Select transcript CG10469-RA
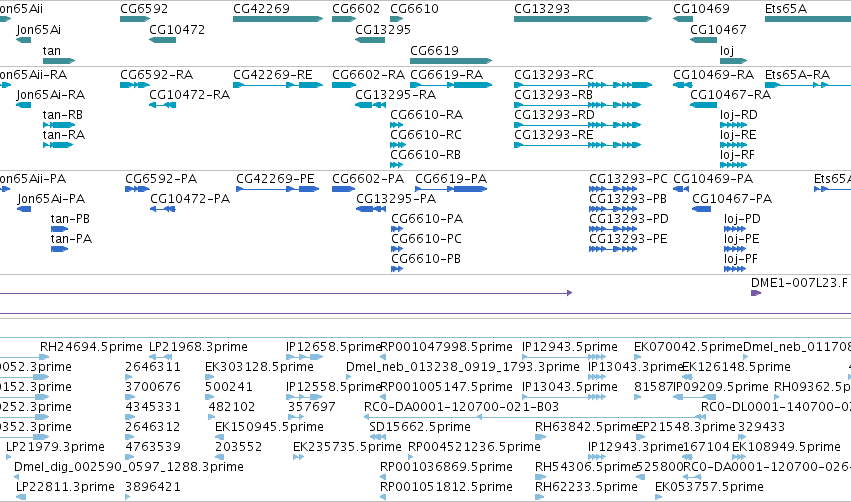Viewport: 851px width, 502px height. point(713,75)
